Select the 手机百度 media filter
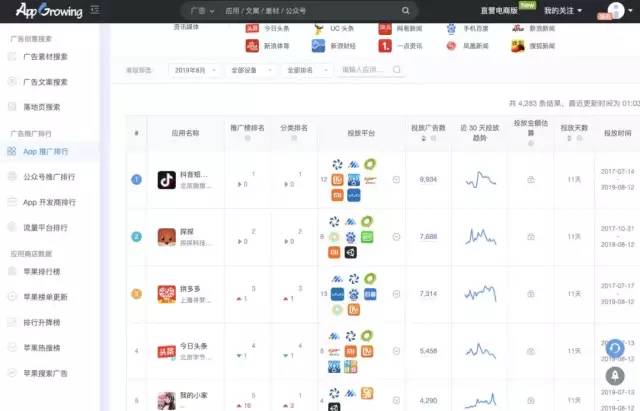 467,29
